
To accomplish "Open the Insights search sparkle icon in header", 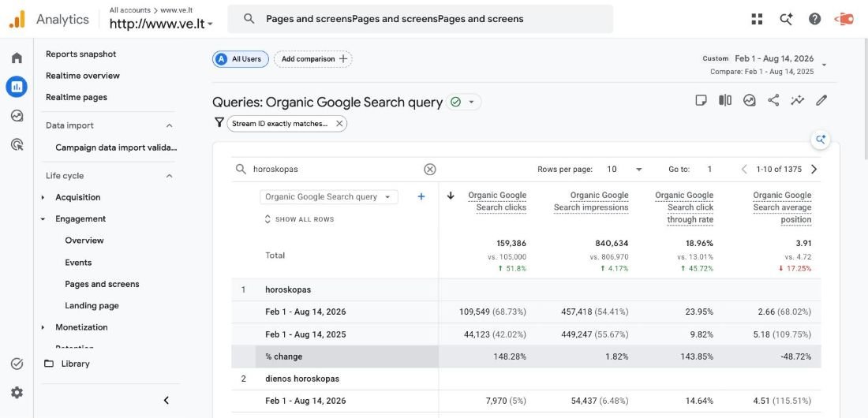I will point(786,19).
